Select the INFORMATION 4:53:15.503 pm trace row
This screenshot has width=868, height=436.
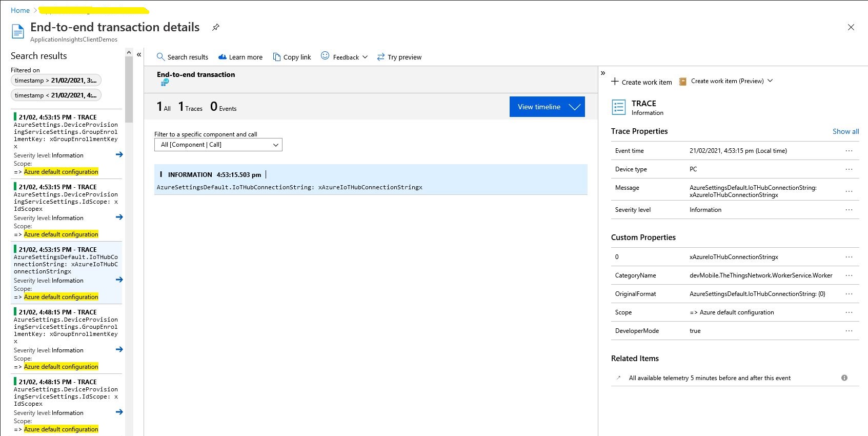(x=370, y=180)
